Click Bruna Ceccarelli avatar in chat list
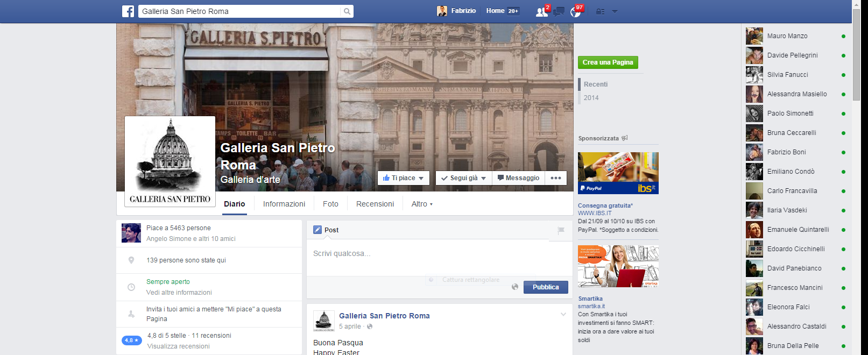868x355 pixels. pyautogui.click(x=754, y=133)
